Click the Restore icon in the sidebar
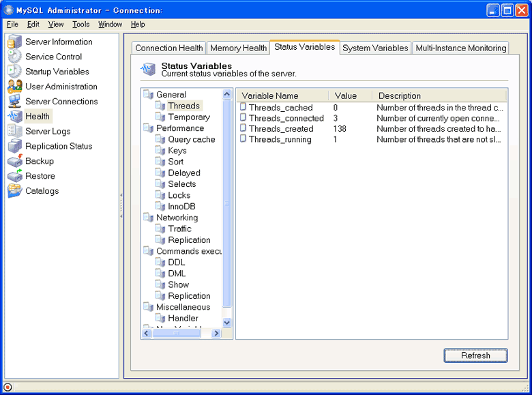Viewport: 532px width, 395px height. click(x=14, y=176)
